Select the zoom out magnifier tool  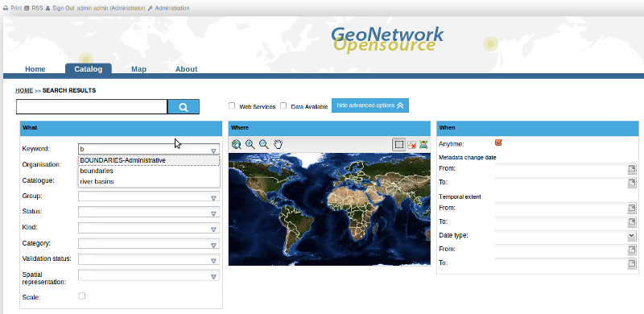[x=264, y=144]
